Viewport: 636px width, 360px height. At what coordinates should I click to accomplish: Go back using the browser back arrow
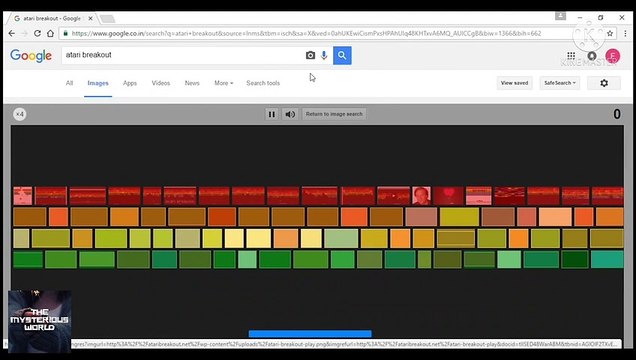pos(11,34)
